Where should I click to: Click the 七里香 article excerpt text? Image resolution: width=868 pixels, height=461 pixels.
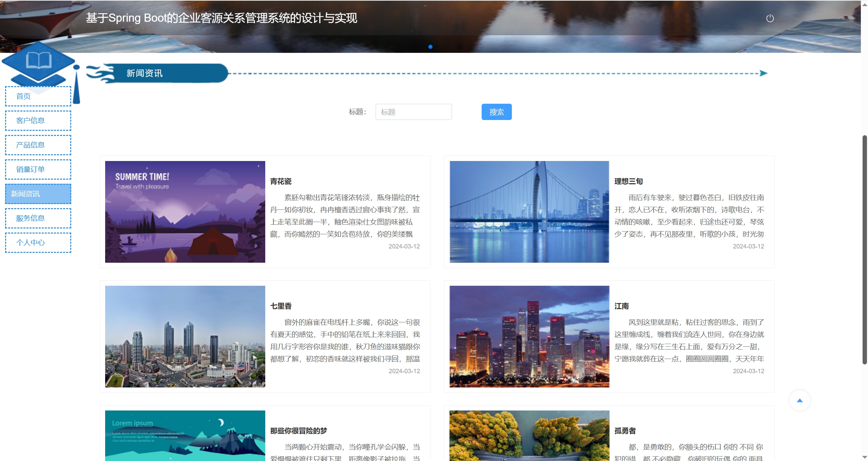(x=345, y=341)
